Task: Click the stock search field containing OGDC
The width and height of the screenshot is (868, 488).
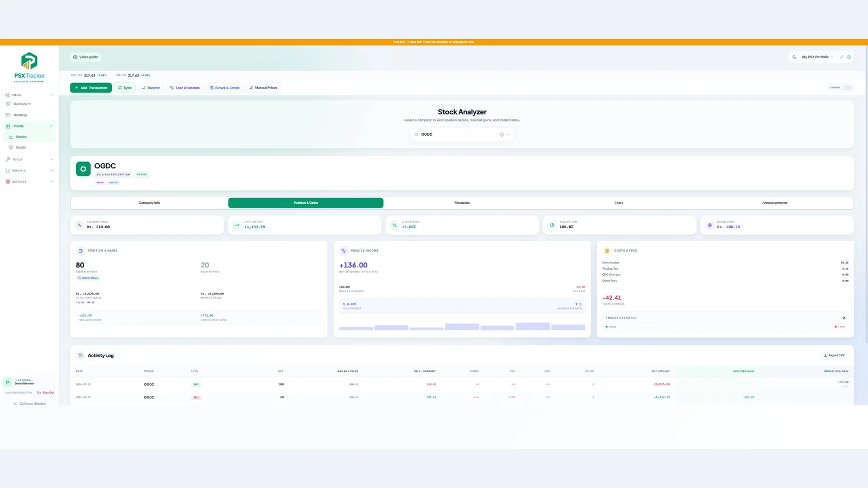Action: coord(462,134)
